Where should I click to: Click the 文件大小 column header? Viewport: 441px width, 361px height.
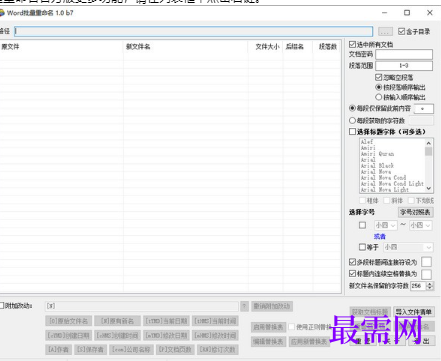pos(266,47)
